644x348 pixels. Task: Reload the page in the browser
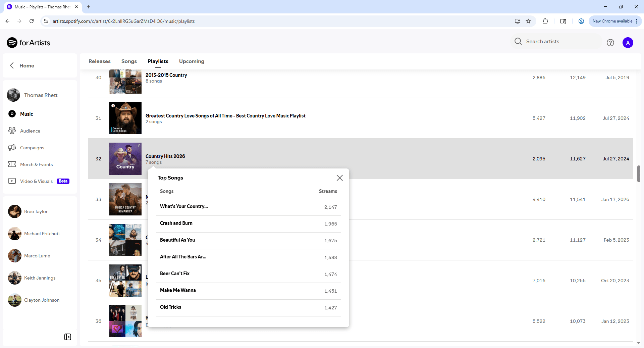(32, 21)
